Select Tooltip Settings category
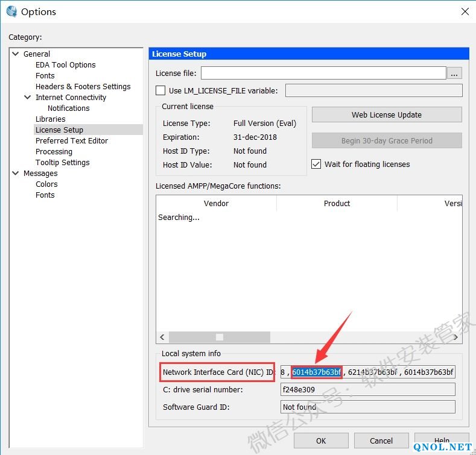This screenshot has width=476, height=455. pos(62,163)
